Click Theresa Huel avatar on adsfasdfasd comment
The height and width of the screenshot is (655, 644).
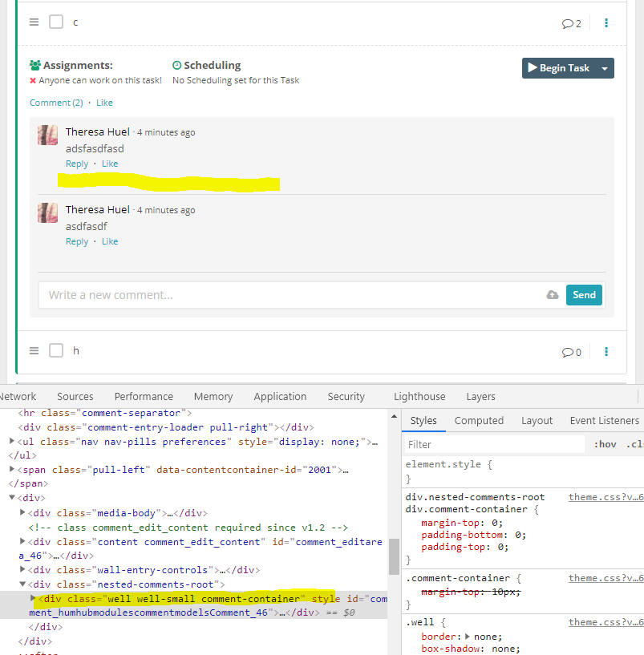(47, 135)
